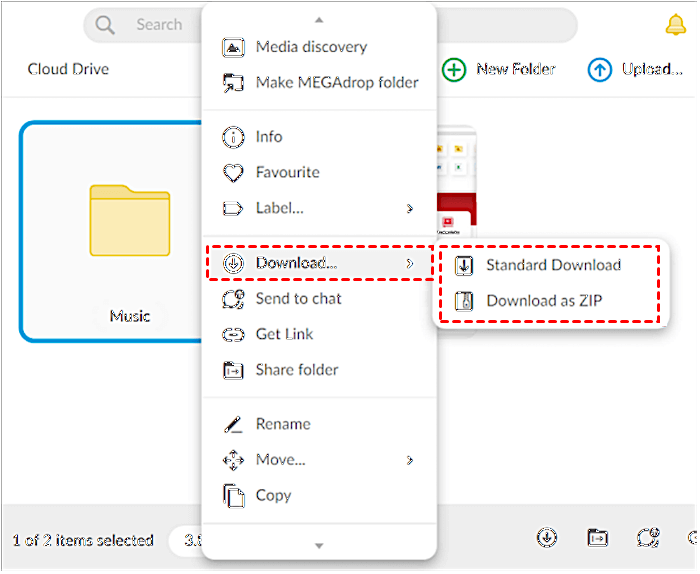Viewport: 700px width, 574px height.
Task: Click the Send to chat bubble icon
Action: click(x=233, y=299)
